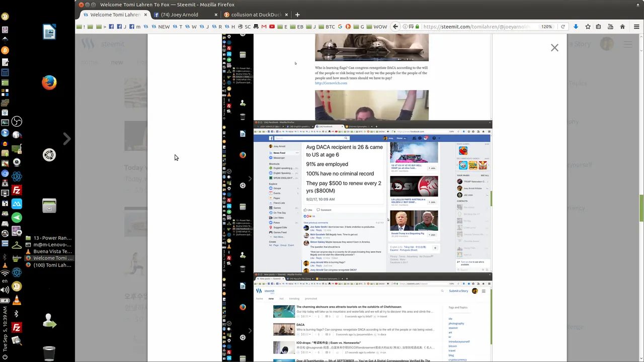Open the Gmail bookmark in the bookmarks toolbar

(264, 27)
